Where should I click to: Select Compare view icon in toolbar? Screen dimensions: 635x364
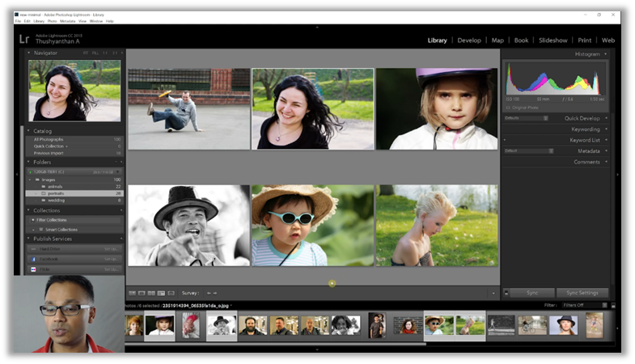[x=151, y=293]
